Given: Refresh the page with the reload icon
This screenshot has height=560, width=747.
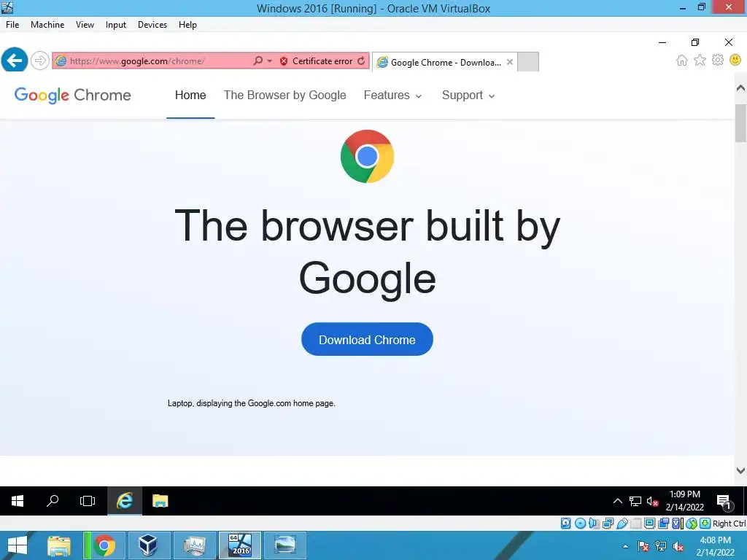Looking at the screenshot, I should pos(361,61).
